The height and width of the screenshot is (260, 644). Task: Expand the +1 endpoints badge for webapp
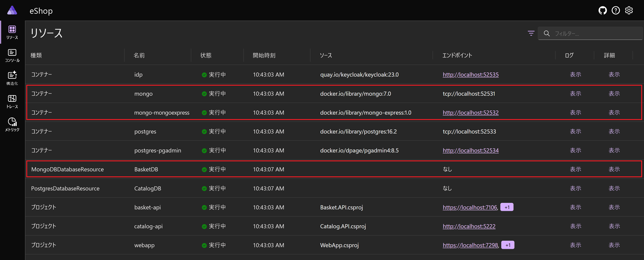[508, 245]
